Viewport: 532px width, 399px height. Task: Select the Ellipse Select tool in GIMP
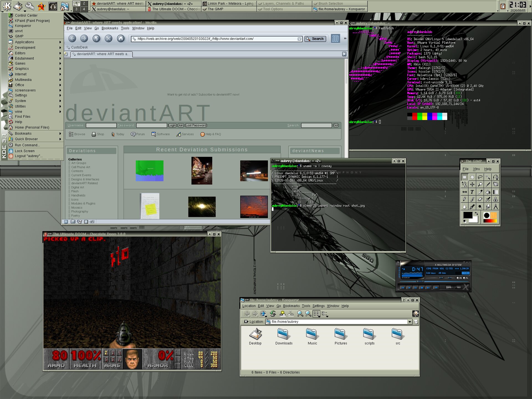pos(472,177)
